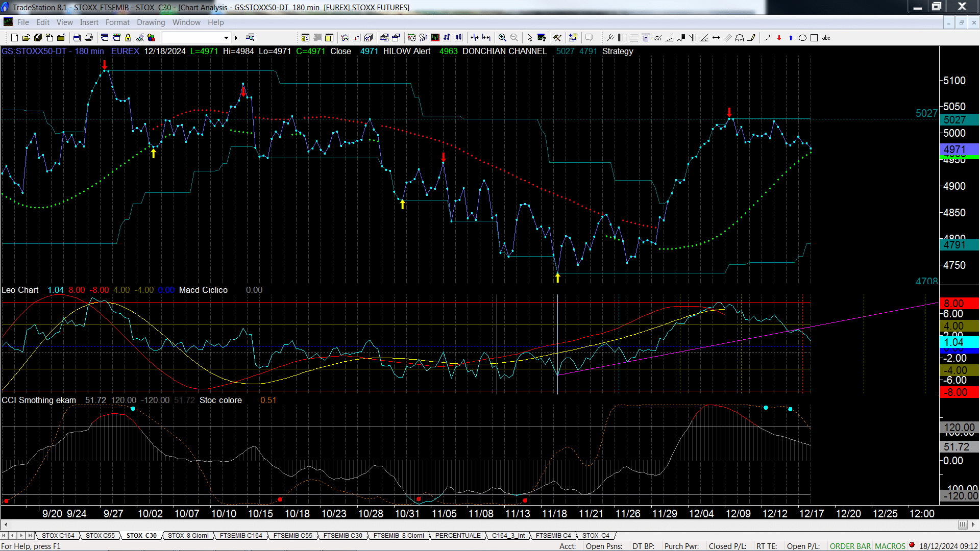Screen dimensions: 980x551
Task: Select the pointer arrow tool
Action: coord(530,38)
